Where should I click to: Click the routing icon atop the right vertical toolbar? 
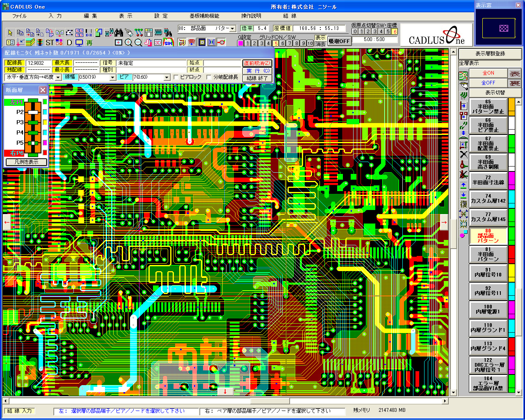click(x=463, y=76)
